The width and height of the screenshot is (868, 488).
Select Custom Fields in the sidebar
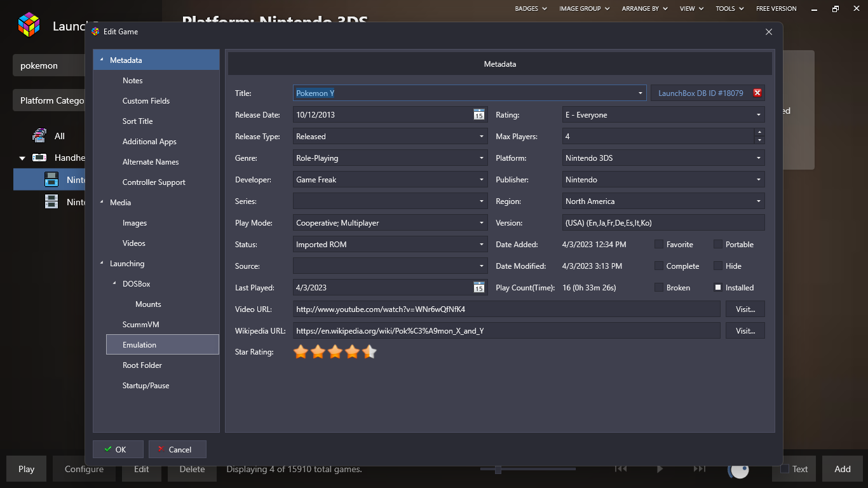146,100
